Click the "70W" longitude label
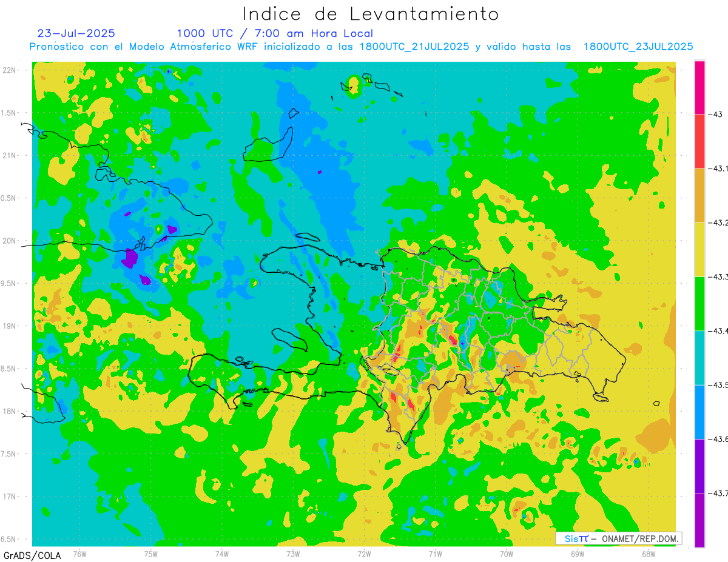This screenshot has width=728, height=562. (x=507, y=554)
